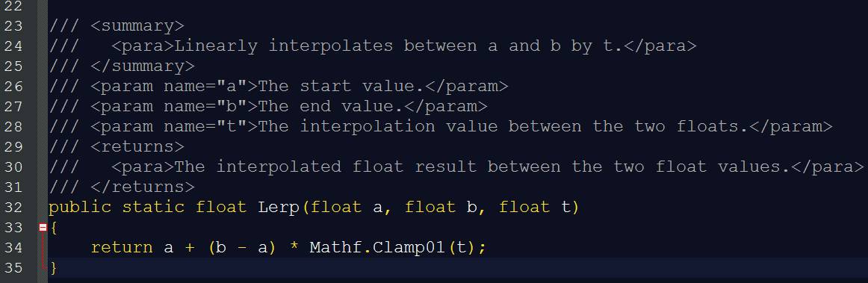868x283 pixels.
Task: Click the opening brace on line 33
Action: [54, 228]
